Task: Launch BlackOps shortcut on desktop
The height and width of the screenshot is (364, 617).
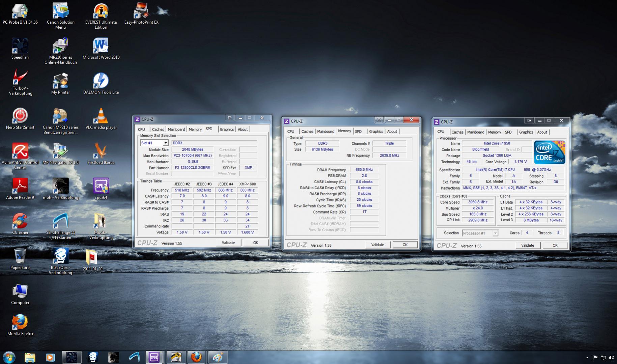Action: point(61,261)
